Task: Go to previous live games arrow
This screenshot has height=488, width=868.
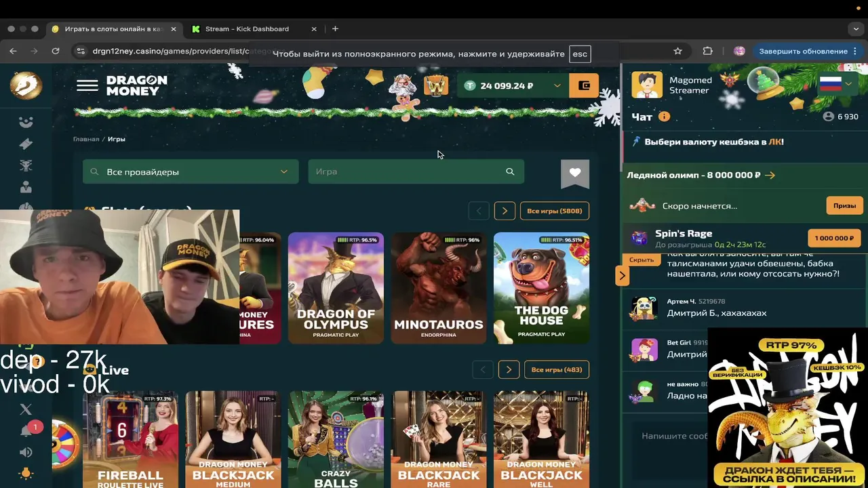Action: tap(483, 369)
